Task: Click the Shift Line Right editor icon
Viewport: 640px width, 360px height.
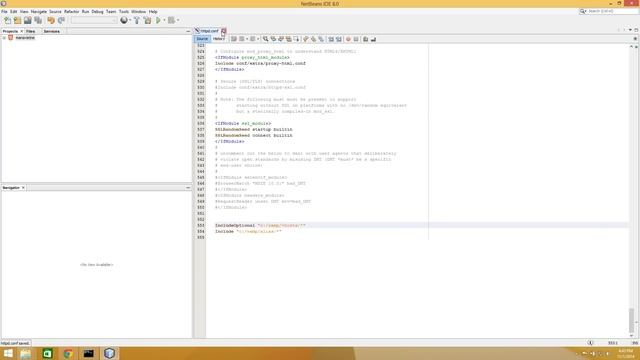Action: point(338,39)
